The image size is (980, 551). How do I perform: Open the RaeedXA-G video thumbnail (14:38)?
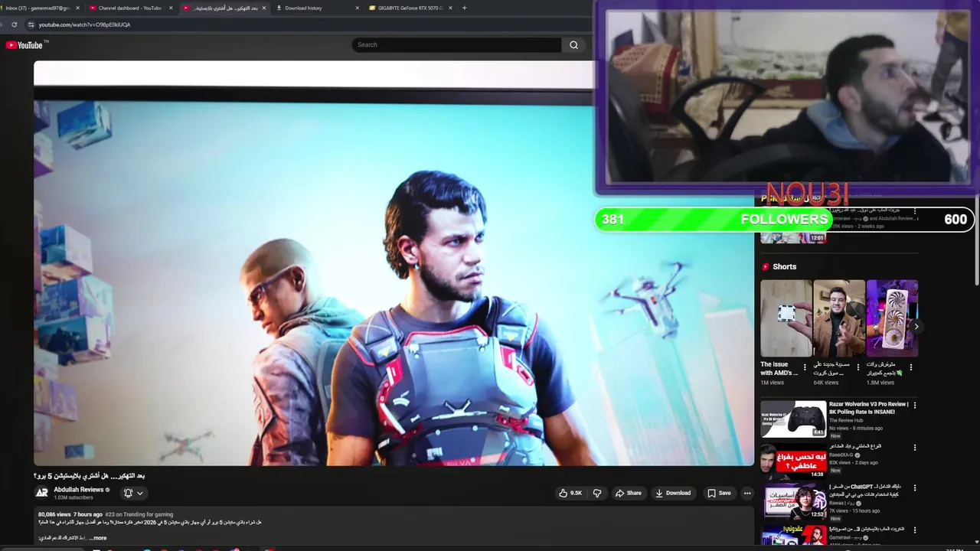coord(793,461)
